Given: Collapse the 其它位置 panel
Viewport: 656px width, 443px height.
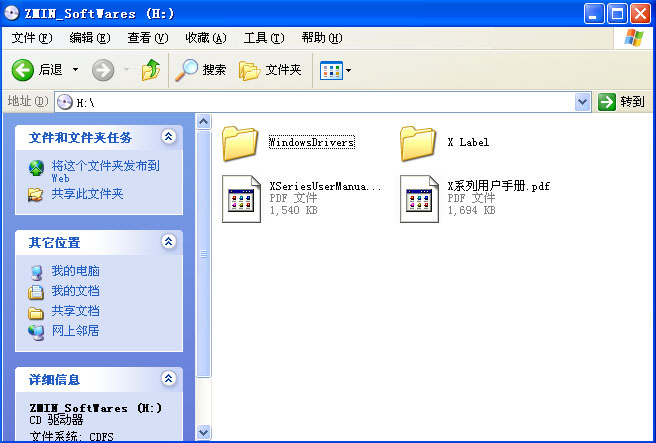Looking at the screenshot, I should coord(169,242).
